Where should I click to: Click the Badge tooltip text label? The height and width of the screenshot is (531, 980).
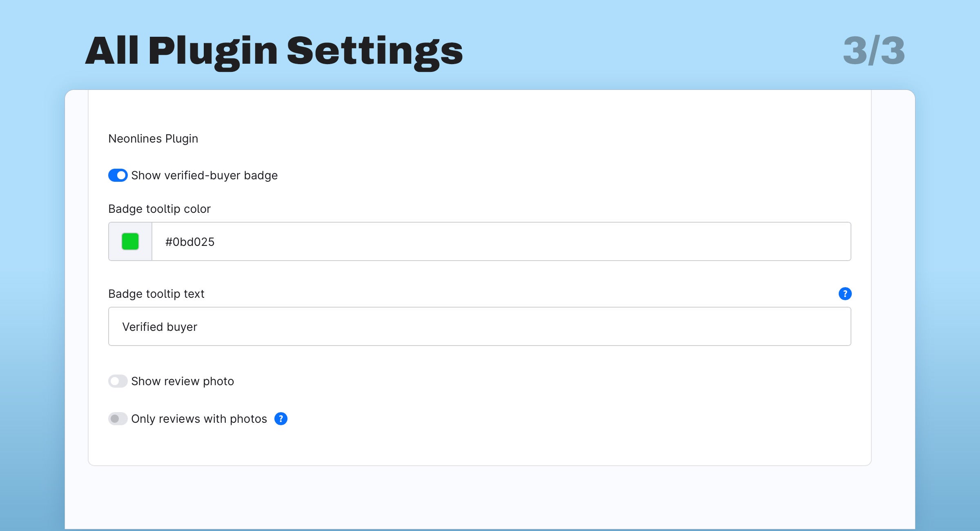coord(156,294)
